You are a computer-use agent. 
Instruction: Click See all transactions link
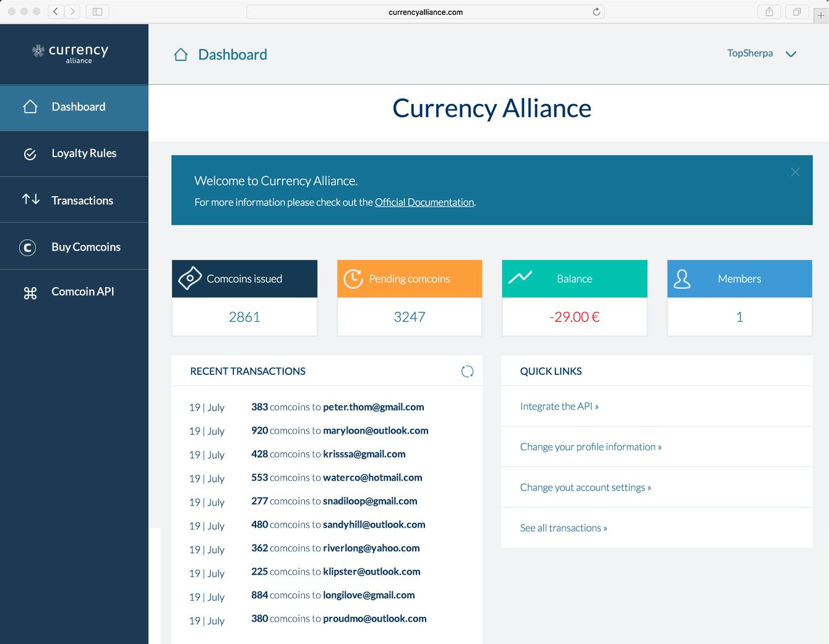tap(563, 528)
